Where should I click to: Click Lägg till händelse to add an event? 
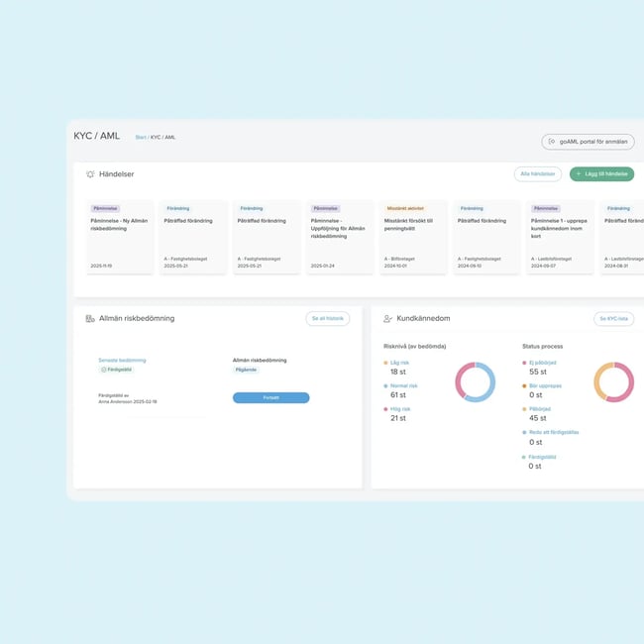coord(601,174)
